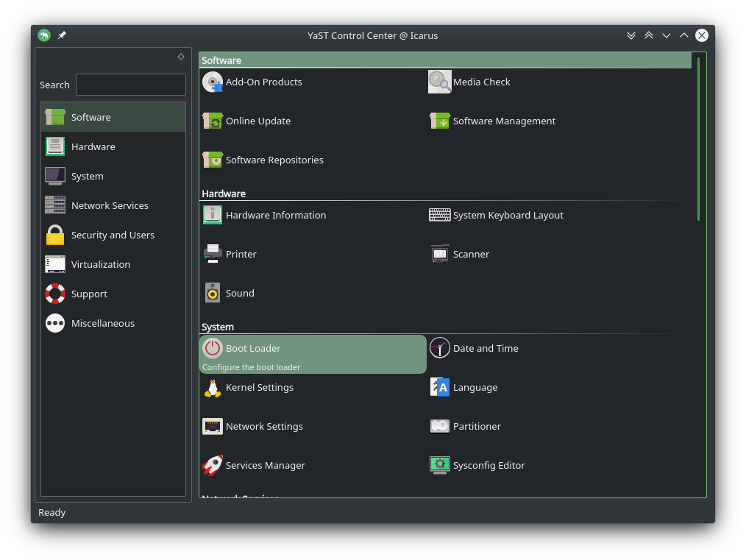Toggle the pin icon to keep window visible

pos(61,35)
